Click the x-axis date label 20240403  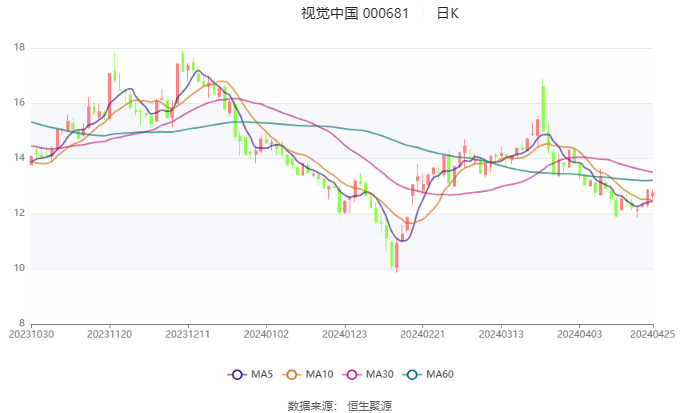point(579,334)
